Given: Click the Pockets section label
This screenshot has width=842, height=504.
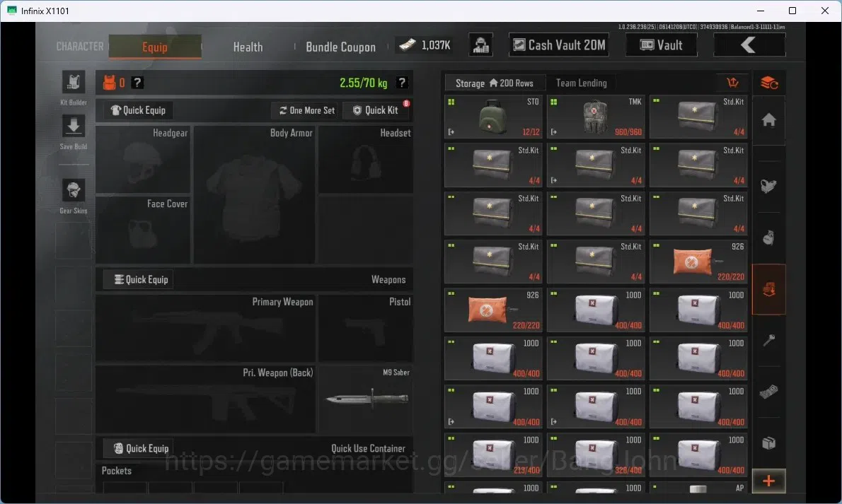Looking at the screenshot, I should click(x=117, y=471).
